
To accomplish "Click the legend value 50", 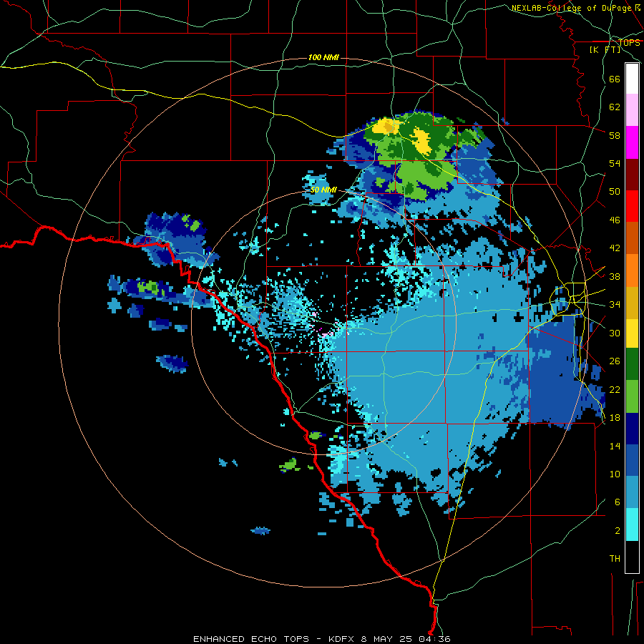I will [x=615, y=192].
